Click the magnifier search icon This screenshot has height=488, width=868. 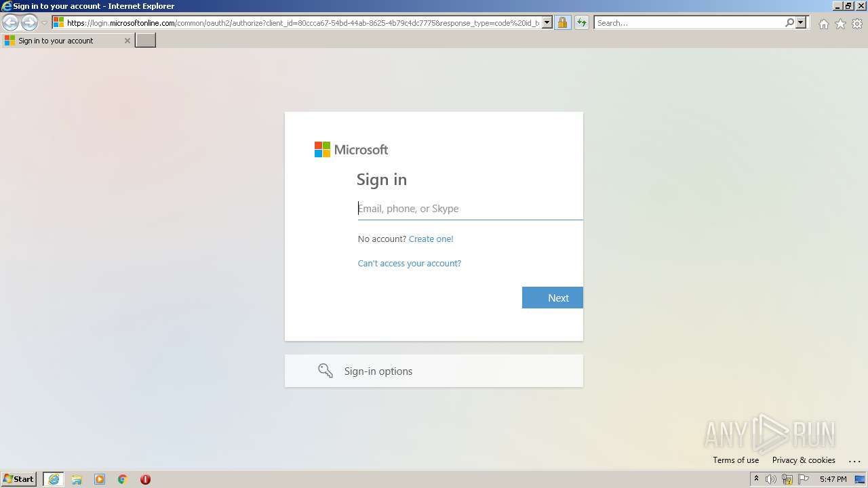(x=789, y=22)
